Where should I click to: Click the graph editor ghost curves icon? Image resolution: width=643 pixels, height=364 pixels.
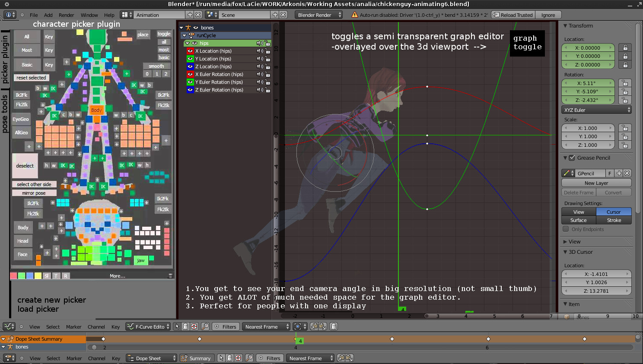(185, 327)
